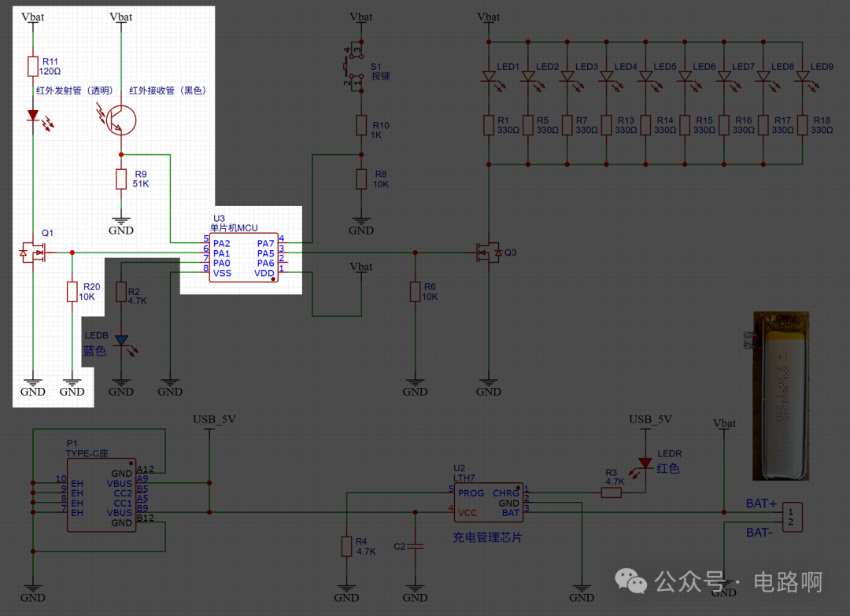Click the C2 capacitor symbol

415,547
